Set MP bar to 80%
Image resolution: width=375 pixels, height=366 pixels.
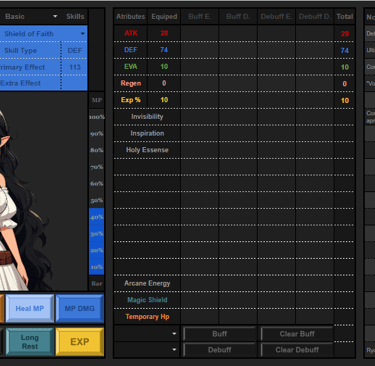point(97,150)
